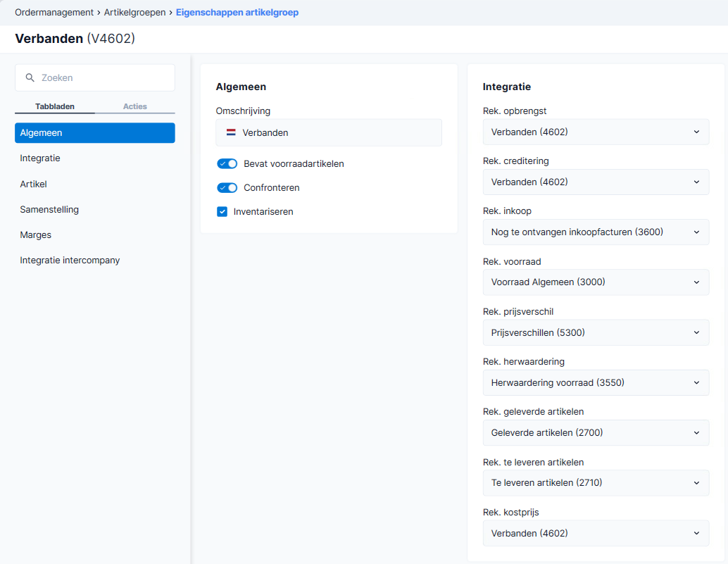Open the Rek. creditering dropdown chevron
This screenshot has width=728, height=564.
[696, 182]
